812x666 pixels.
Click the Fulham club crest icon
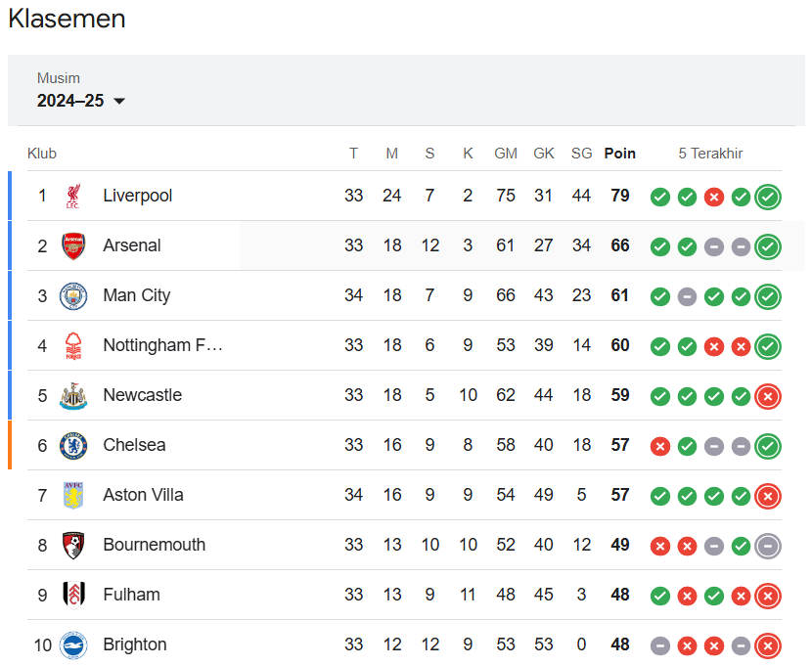pyautogui.click(x=73, y=596)
